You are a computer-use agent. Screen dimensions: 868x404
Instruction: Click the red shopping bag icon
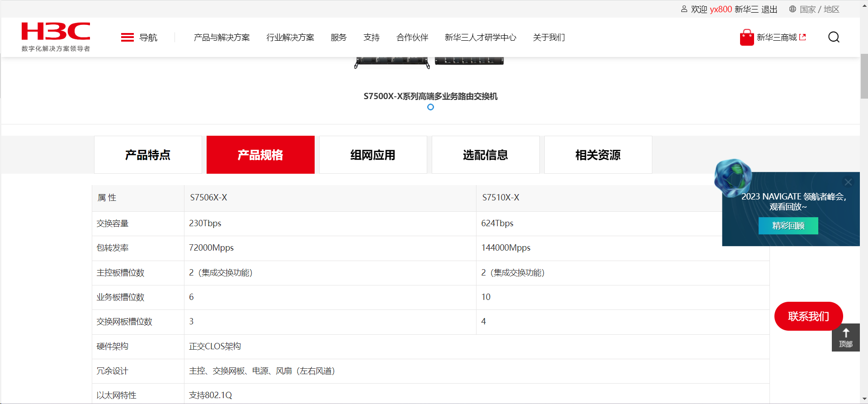tap(747, 38)
